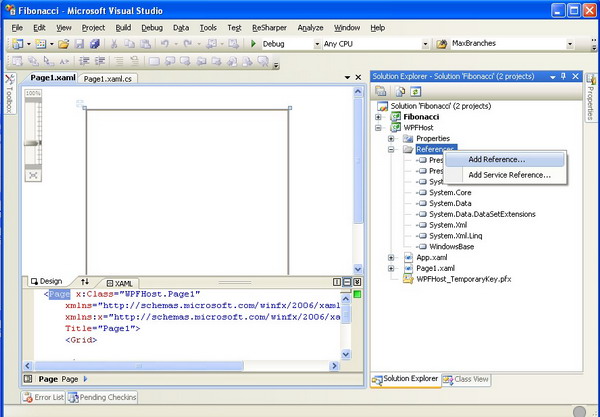Click the Comment Out Lines icon

(x=119, y=61)
